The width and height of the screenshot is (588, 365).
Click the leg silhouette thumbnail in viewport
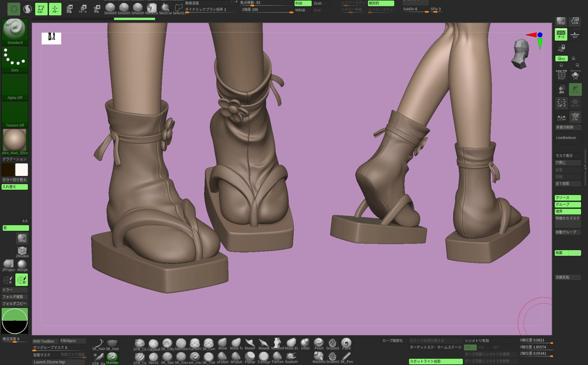(51, 38)
